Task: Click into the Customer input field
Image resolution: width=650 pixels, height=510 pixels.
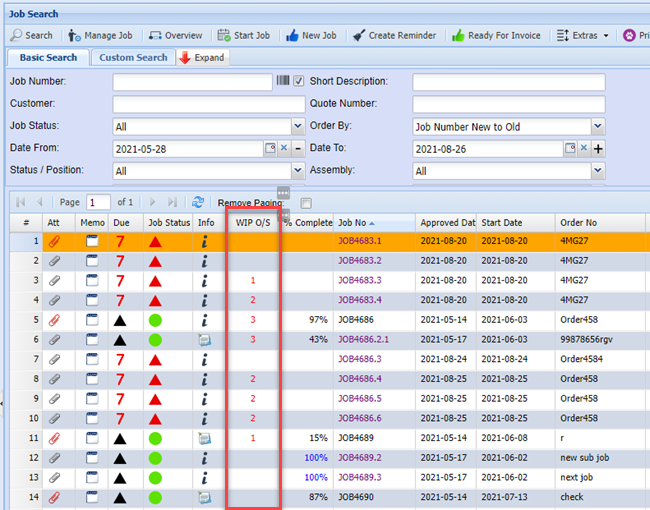Action: point(207,104)
